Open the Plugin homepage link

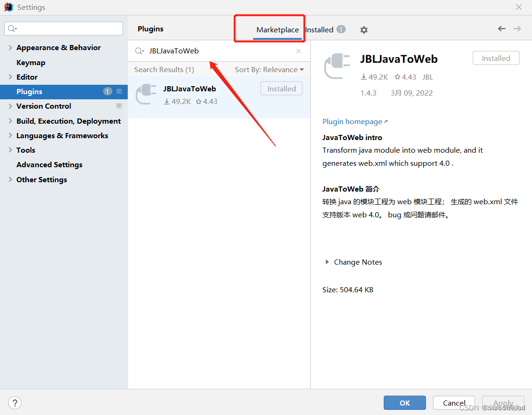coord(355,122)
